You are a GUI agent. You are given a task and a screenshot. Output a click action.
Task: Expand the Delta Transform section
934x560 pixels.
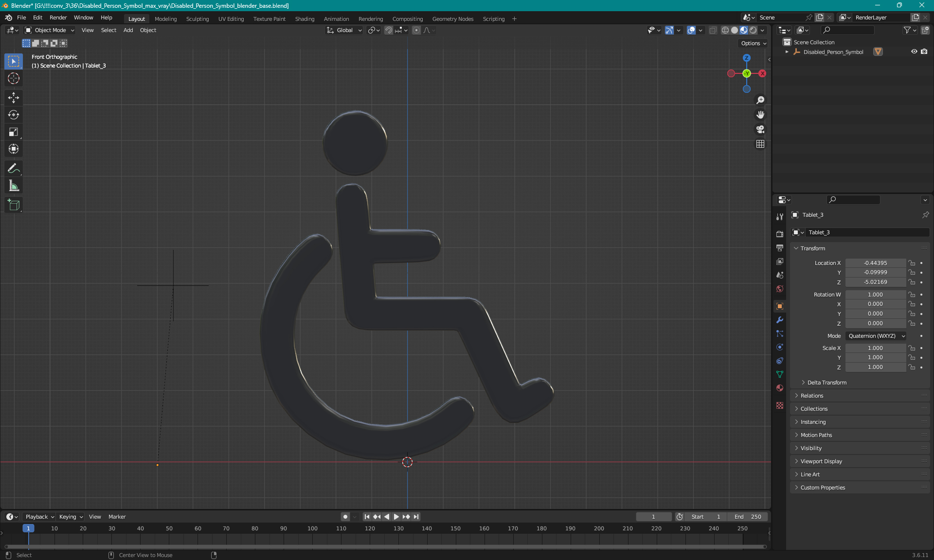click(826, 383)
